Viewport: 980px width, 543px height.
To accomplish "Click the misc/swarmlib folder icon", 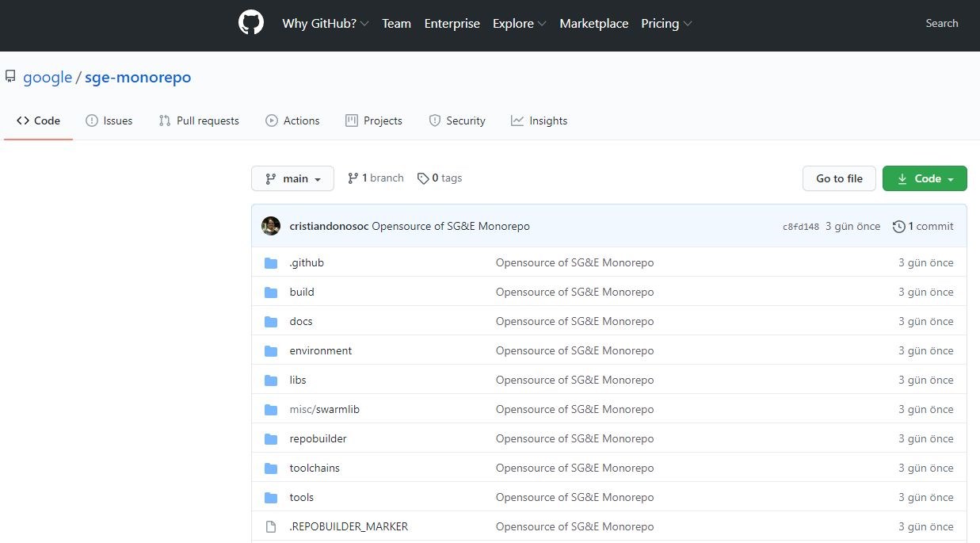I will pos(271,409).
